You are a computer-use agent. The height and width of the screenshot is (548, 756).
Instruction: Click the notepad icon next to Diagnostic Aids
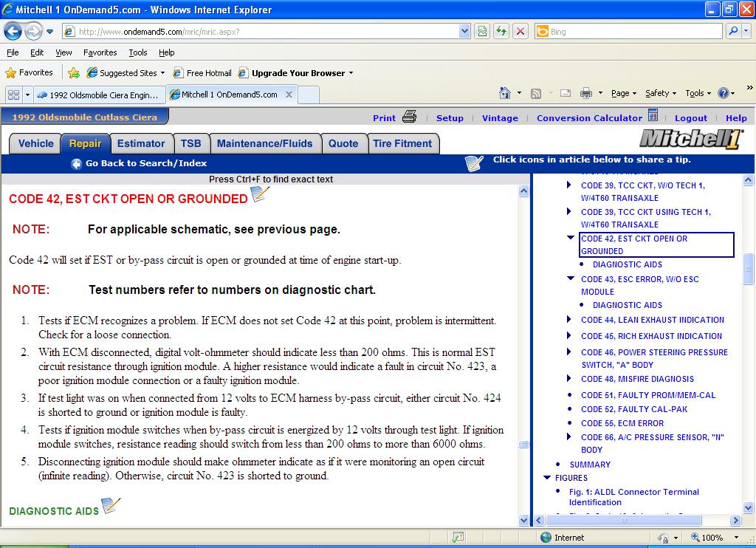(111, 506)
